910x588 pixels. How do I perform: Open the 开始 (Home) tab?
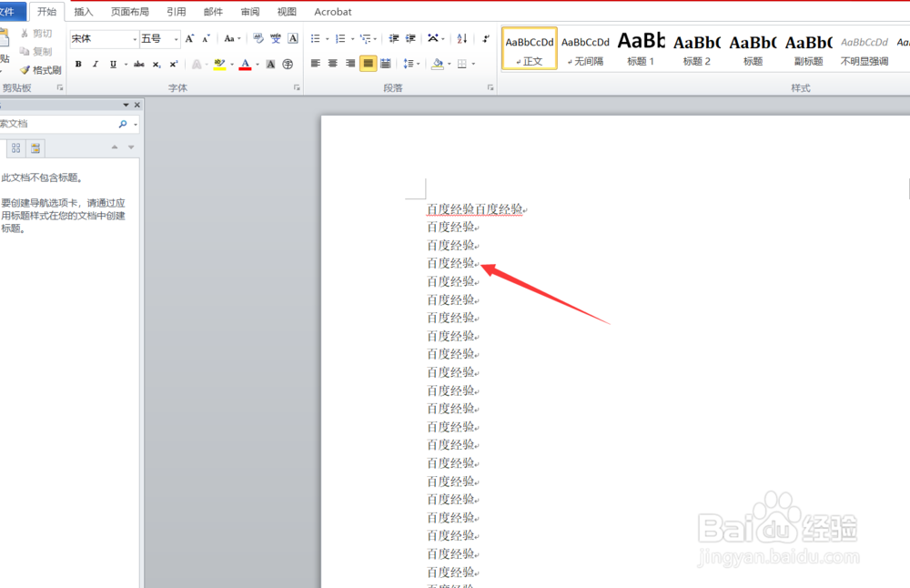tap(47, 12)
